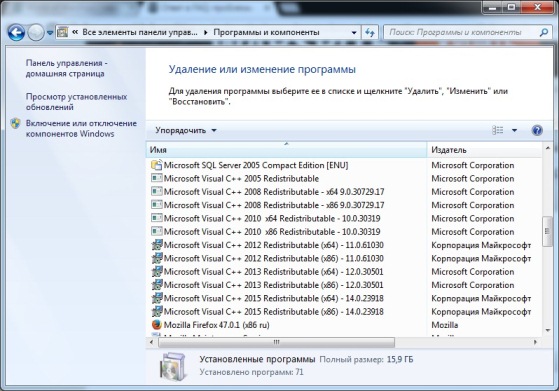Click the shield icon beside Windows components link
This screenshot has width=559, height=391.
pos(15,124)
